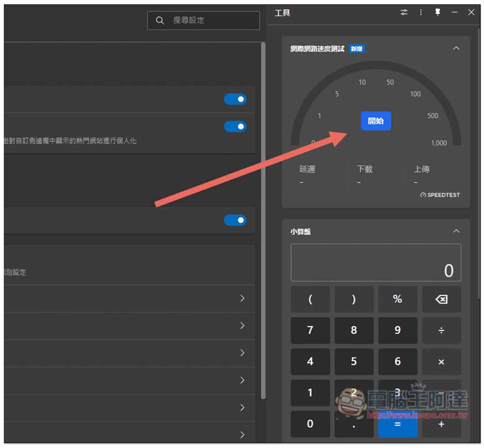Click the open parenthesis calculator key
The height and width of the screenshot is (448, 484).
[310, 299]
